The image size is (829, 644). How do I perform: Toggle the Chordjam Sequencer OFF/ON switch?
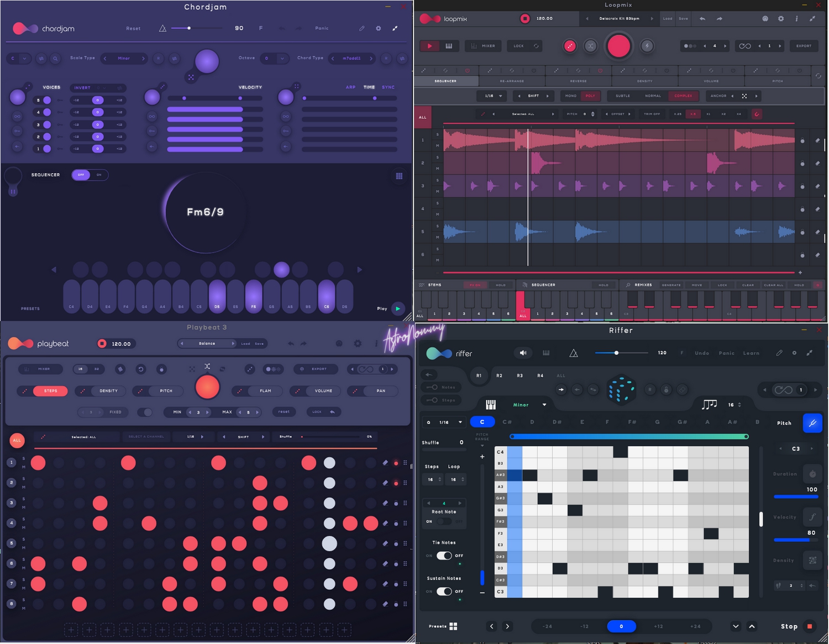pos(90,175)
